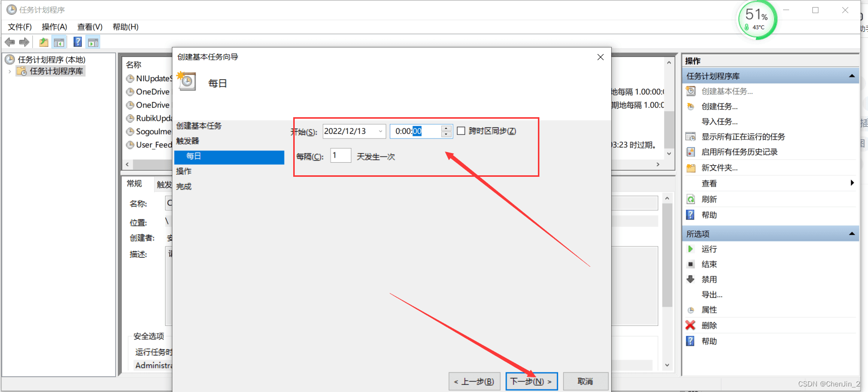Open the Action menu in menu bar
868x392 pixels.
coord(54,27)
